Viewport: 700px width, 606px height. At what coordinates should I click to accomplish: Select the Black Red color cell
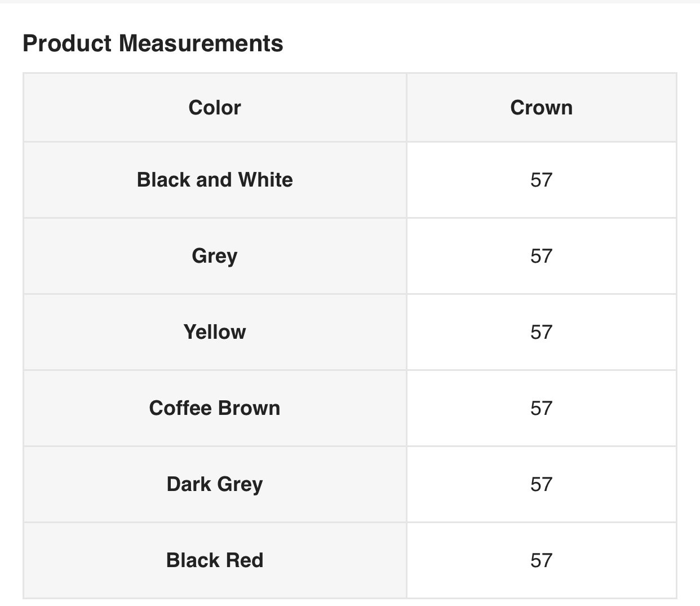point(215,560)
